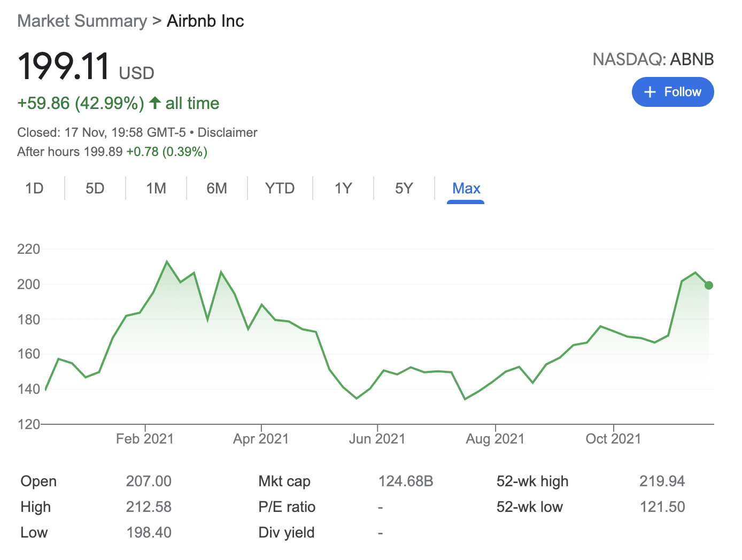Click the current price dot on chart
The width and height of the screenshot is (742, 560).
(x=709, y=285)
